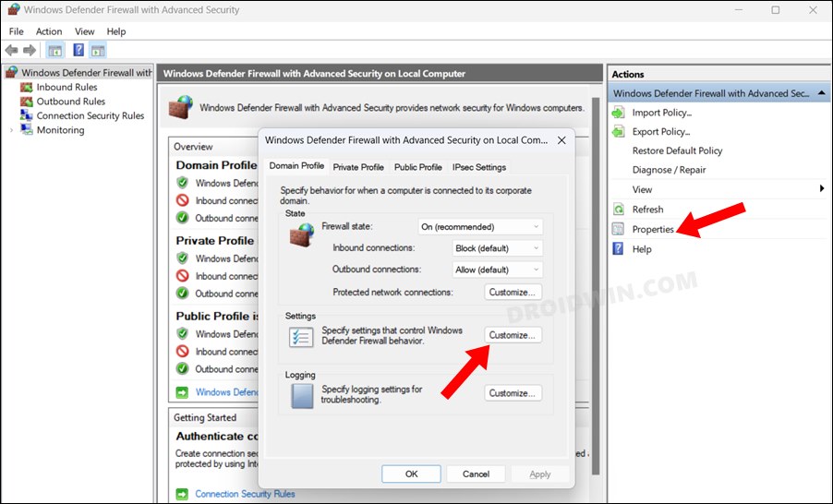
Task: Click the Outbound Rules icon in tree
Action: click(26, 102)
